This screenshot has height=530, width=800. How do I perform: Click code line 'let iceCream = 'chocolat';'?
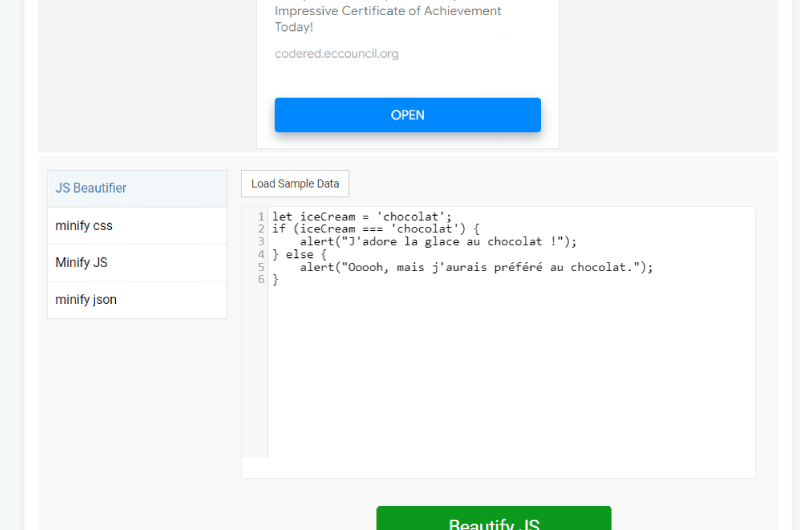pyautogui.click(x=362, y=216)
